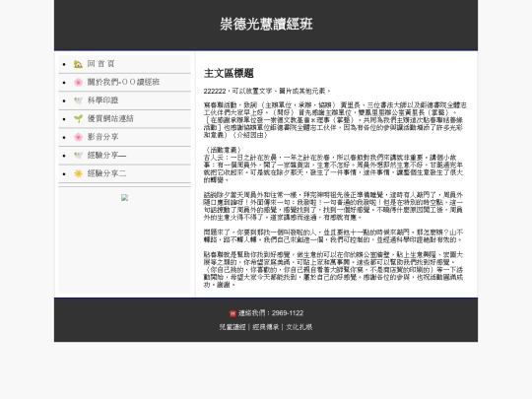This screenshot has width=532, height=399.
Task: Click the red telephone icon in footer
Action: tap(233, 313)
